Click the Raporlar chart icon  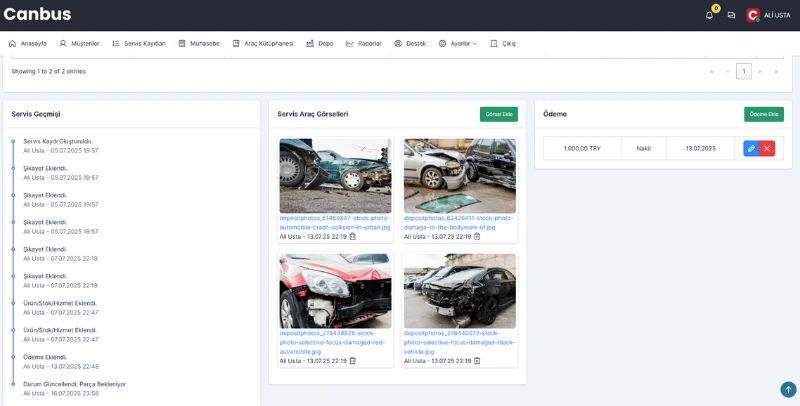coord(349,43)
